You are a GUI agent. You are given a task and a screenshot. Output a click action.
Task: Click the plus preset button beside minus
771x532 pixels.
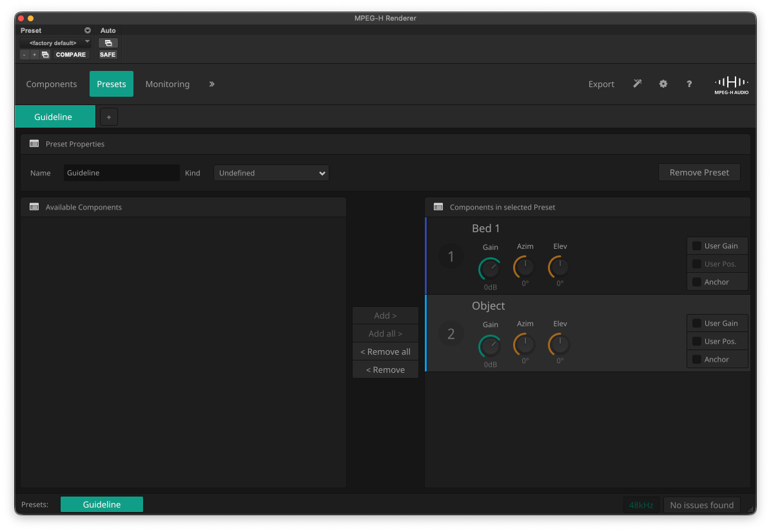[x=34, y=55]
